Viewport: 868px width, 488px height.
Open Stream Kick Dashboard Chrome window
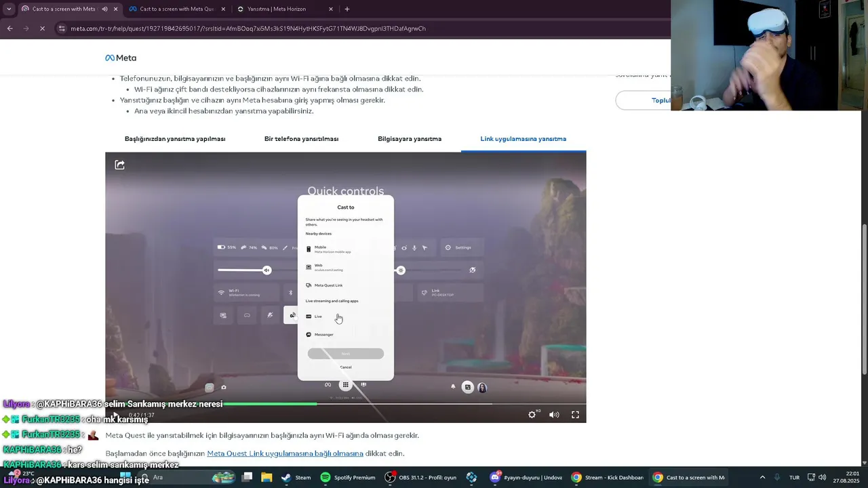click(607, 477)
